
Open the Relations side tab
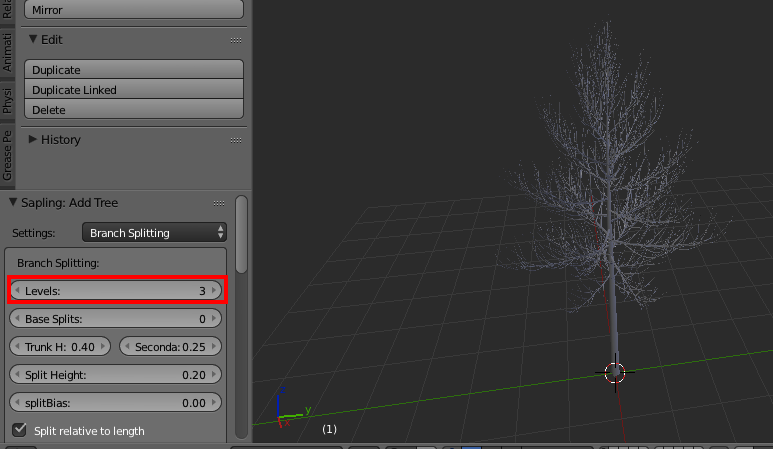(7, 10)
